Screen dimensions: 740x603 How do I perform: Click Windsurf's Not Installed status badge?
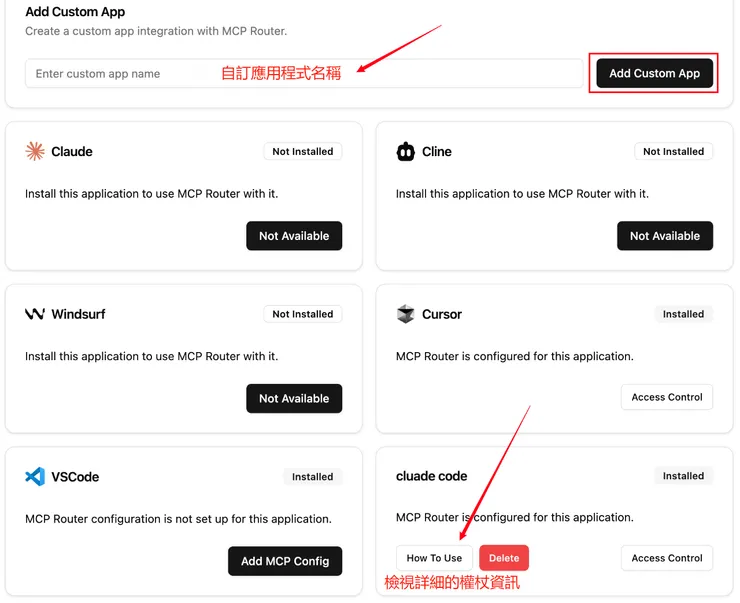coord(303,314)
